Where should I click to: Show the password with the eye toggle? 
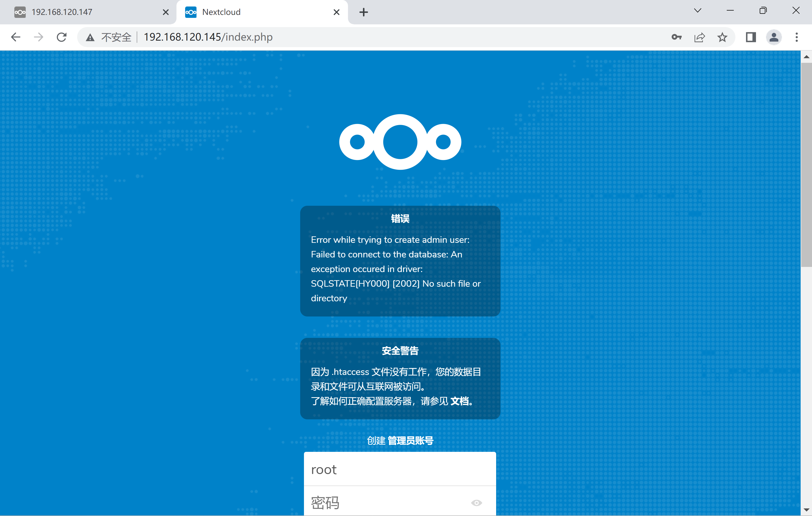click(x=476, y=502)
